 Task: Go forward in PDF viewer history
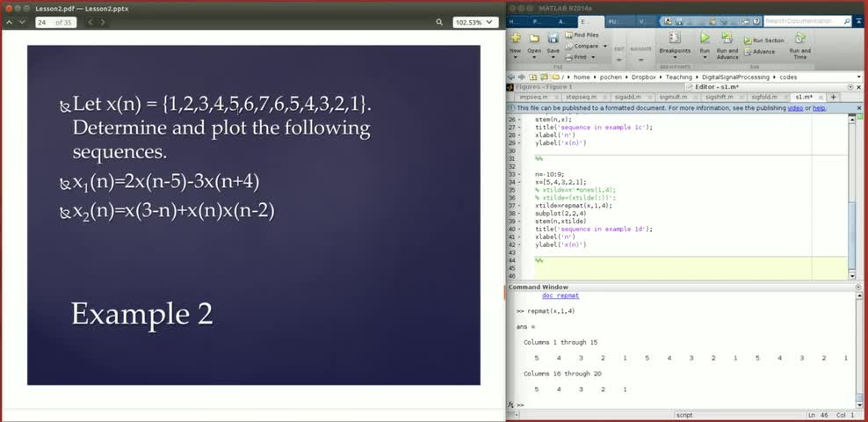tap(103, 22)
